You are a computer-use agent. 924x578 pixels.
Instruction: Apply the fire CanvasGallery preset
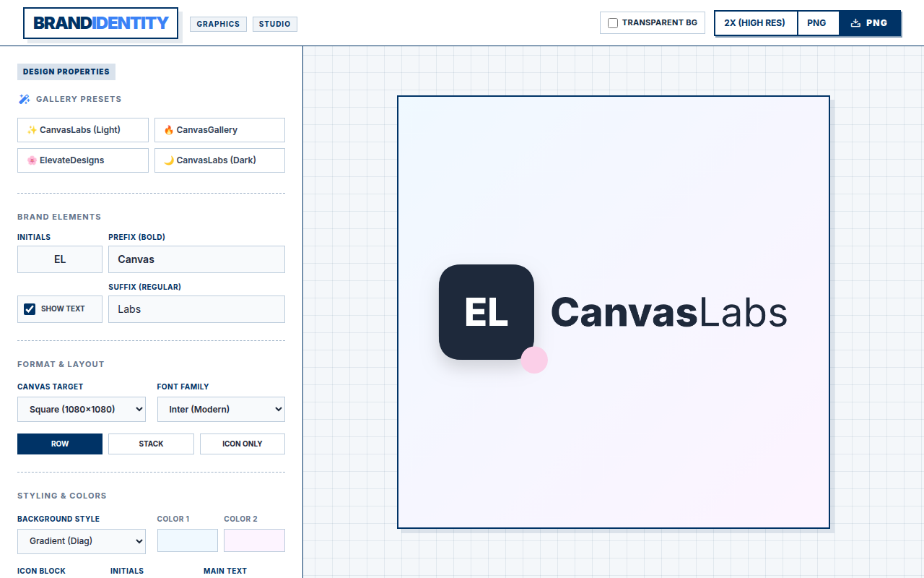tap(219, 130)
